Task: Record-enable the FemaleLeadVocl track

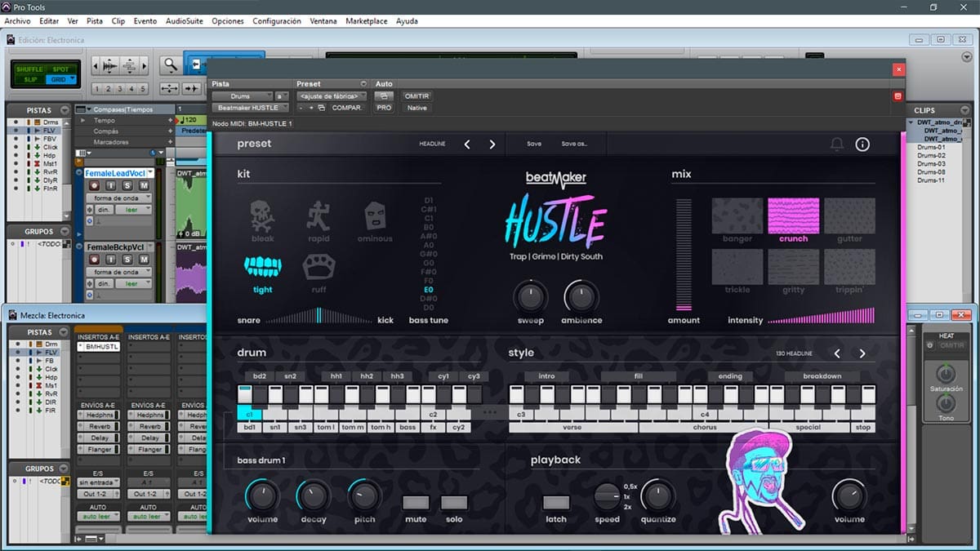Action: tap(95, 186)
